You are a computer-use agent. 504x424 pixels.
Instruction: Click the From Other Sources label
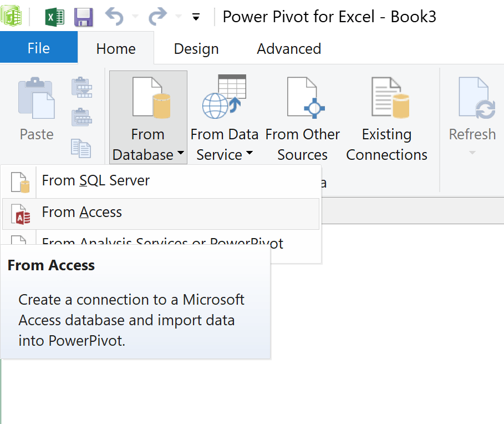303,144
